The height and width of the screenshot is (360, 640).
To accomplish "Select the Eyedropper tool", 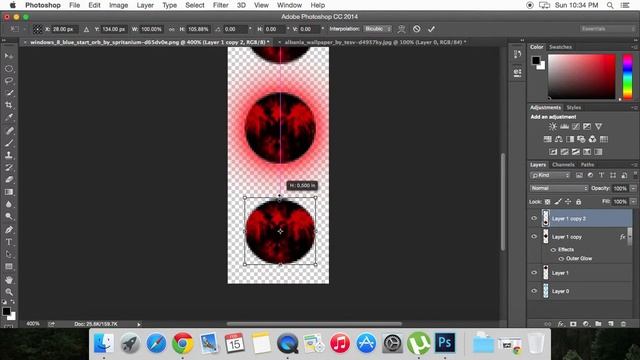I will 9,118.
